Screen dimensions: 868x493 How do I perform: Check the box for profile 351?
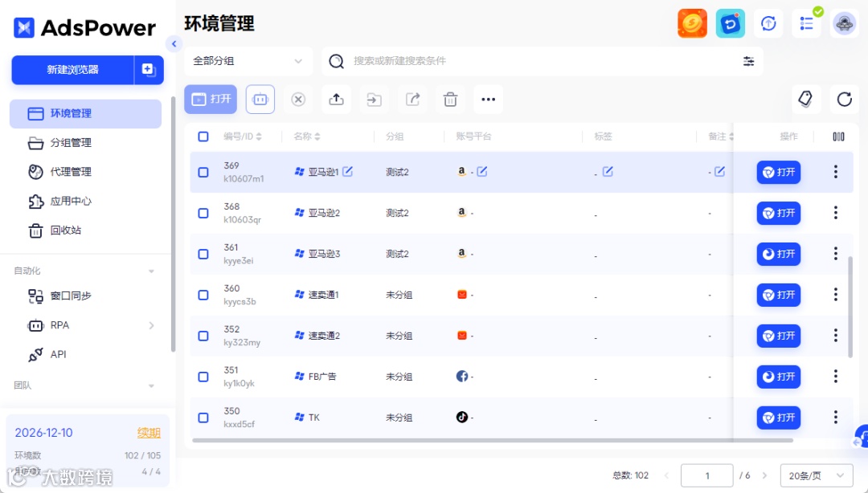click(x=203, y=377)
